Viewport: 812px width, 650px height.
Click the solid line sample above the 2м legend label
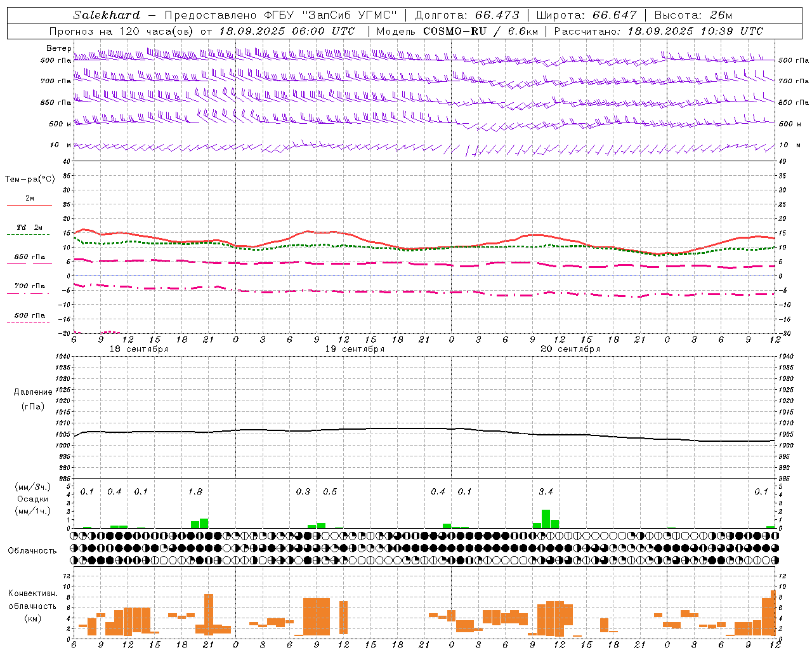pyautogui.click(x=29, y=205)
